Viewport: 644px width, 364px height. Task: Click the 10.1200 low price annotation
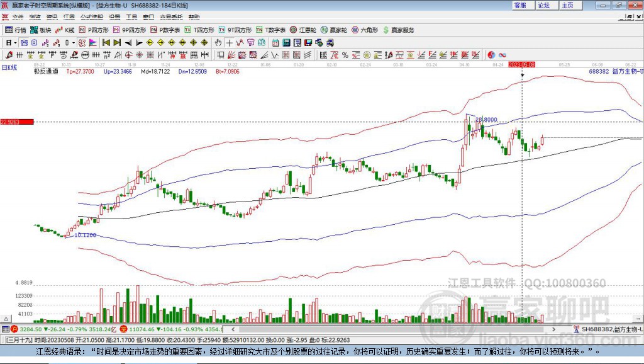[85, 235]
